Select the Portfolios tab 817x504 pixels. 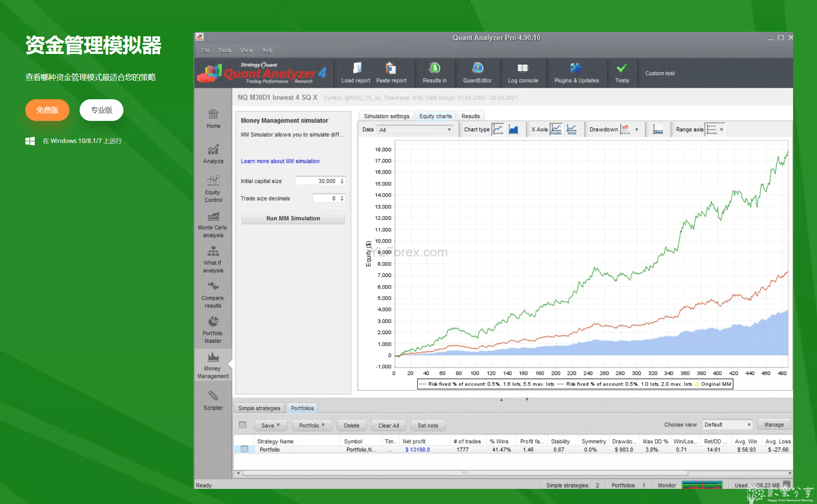(302, 408)
